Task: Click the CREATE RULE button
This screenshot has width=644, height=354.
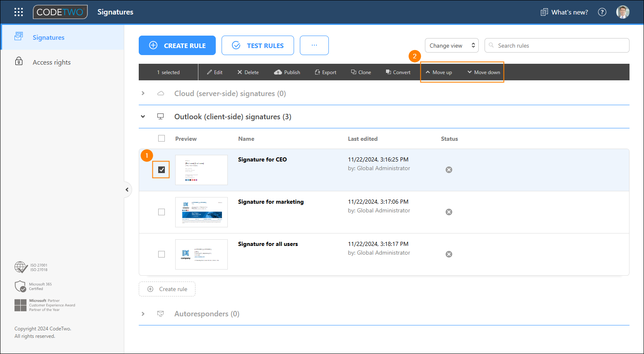Action: pos(177,46)
